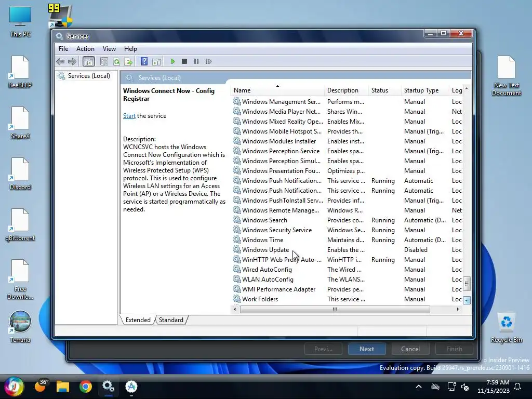Select Windows PushToInstall service row
532x399 pixels.
click(x=347, y=201)
